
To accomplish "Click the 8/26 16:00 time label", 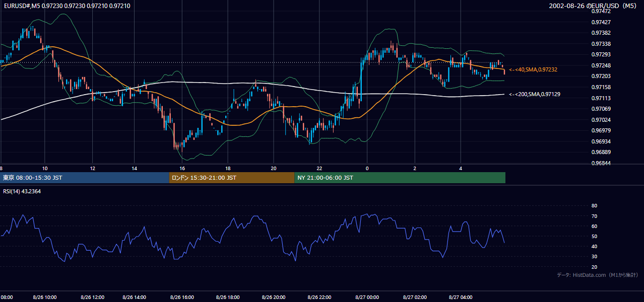I will tap(181, 297).
